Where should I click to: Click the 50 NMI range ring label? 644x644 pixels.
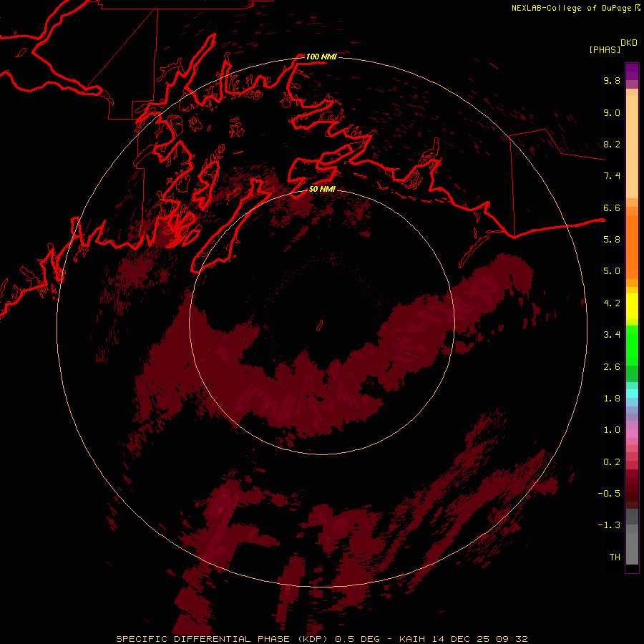coord(322,189)
